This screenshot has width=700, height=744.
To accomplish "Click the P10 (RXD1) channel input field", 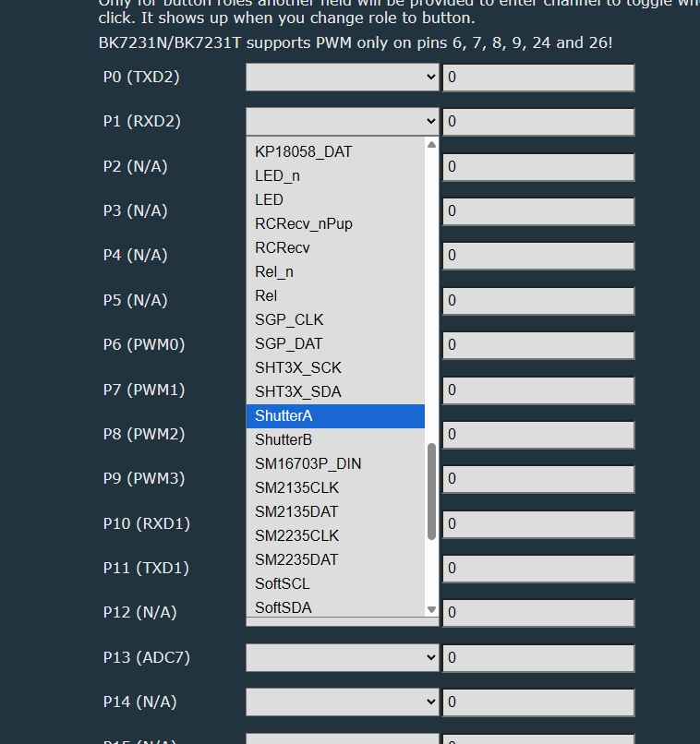I will tap(538, 524).
